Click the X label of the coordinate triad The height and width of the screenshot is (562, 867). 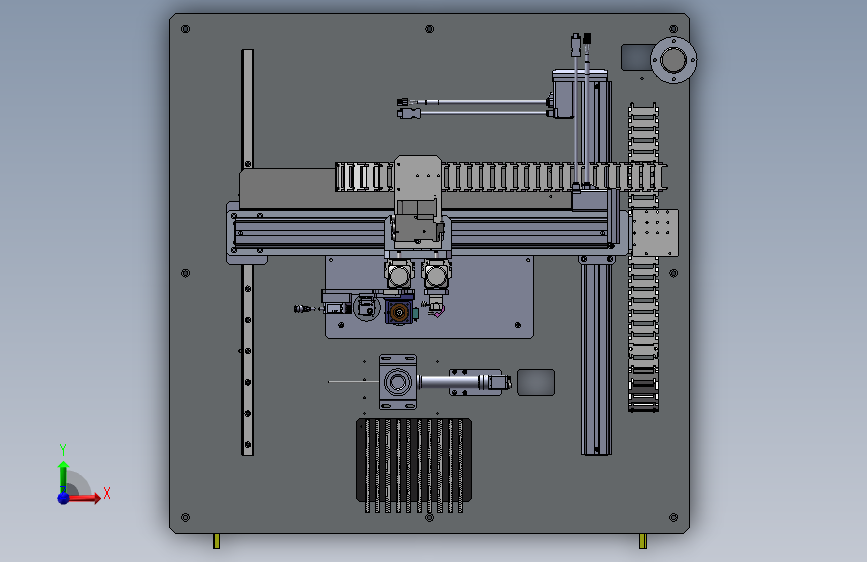107,493
